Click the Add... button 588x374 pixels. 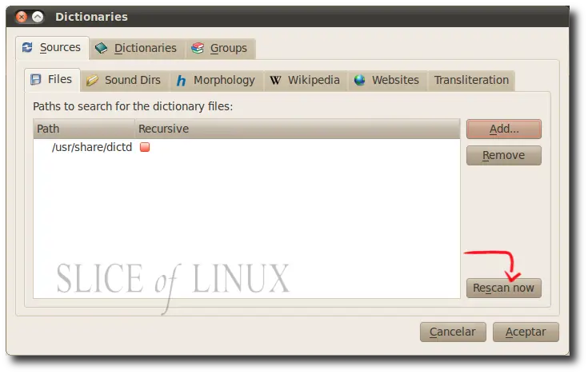tap(504, 129)
